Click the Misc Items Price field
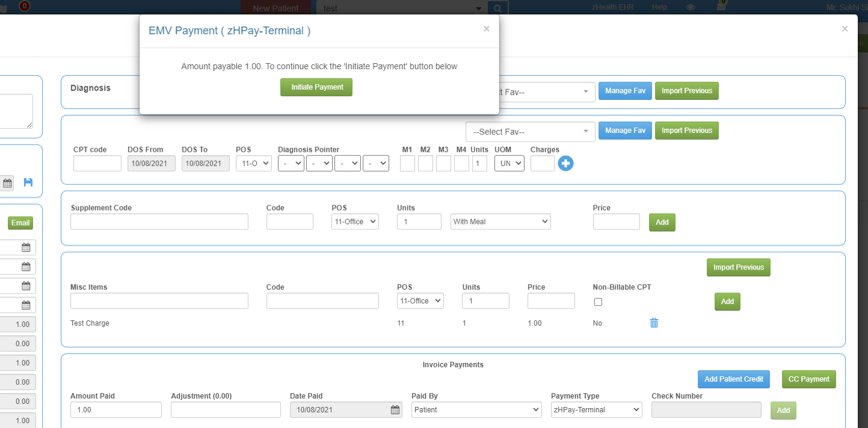The image size is (868, 428). [551, 300]
